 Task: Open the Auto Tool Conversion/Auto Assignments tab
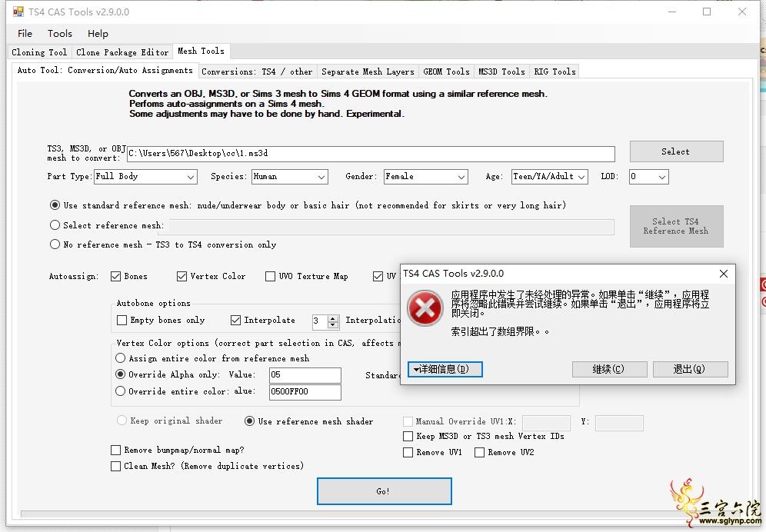[105, 71]
